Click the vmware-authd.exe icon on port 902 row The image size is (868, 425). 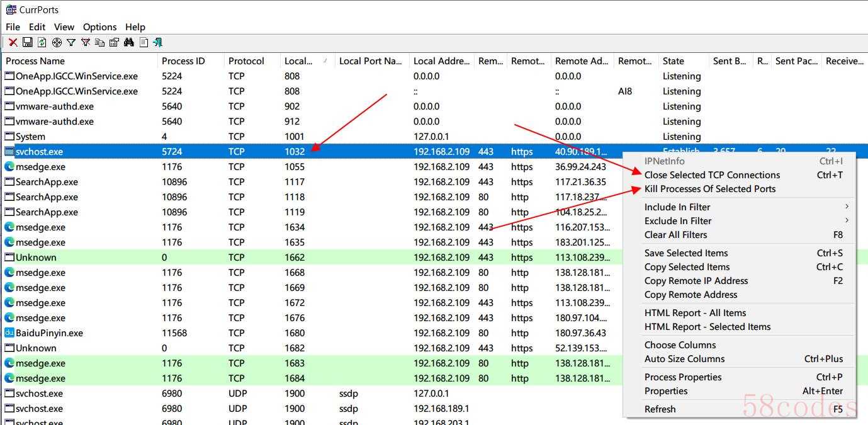(9, 106)
